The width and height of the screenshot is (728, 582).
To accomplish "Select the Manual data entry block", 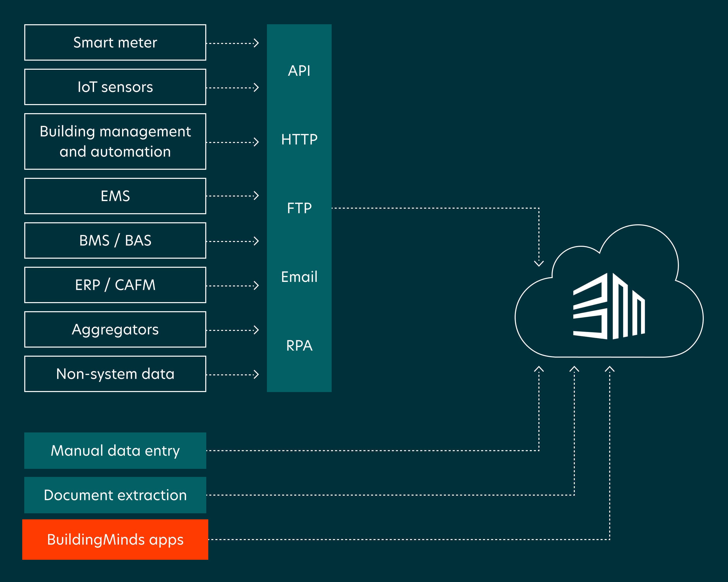I will coord(115,451).
